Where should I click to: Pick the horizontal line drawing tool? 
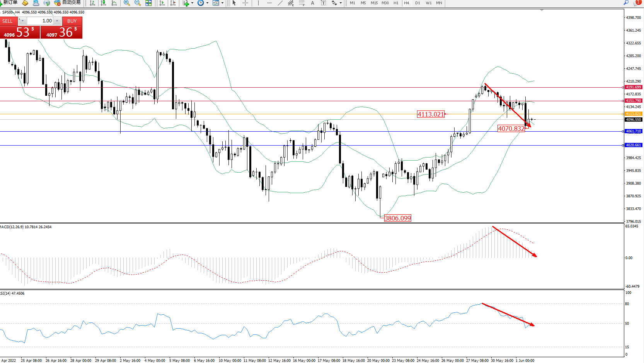tap(269, 3)
